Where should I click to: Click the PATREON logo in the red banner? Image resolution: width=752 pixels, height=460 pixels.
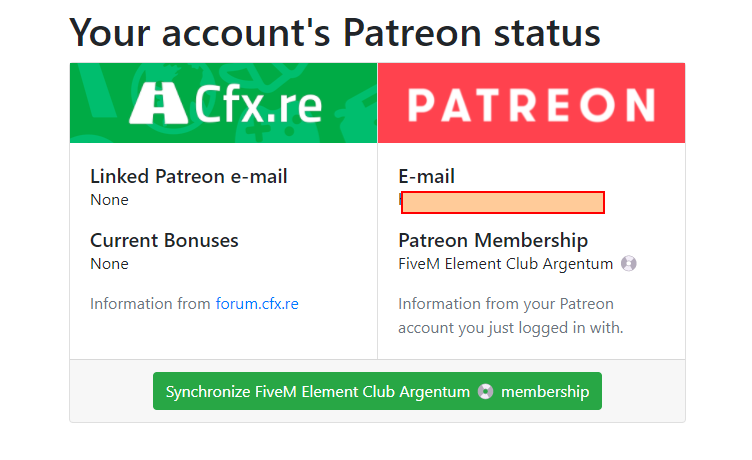coord(531,104)
